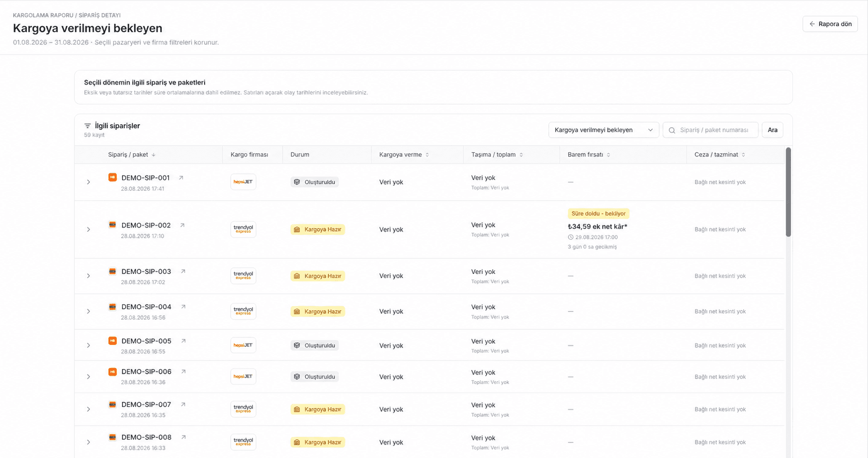Image resolution: width=868 pixels, height=458 pixels.
Task: Click the DEMO-SIP-007 order number
Action: pyautogui.click(x=146, y=404)
